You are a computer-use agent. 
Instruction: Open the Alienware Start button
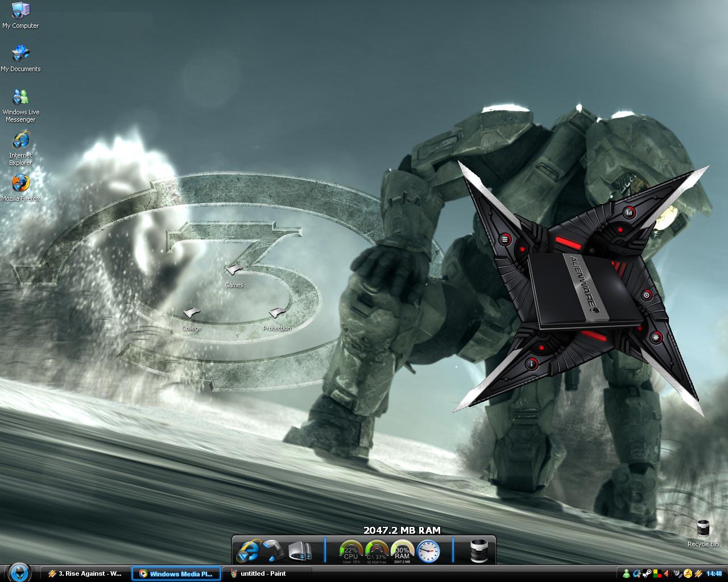pos(19,572)
